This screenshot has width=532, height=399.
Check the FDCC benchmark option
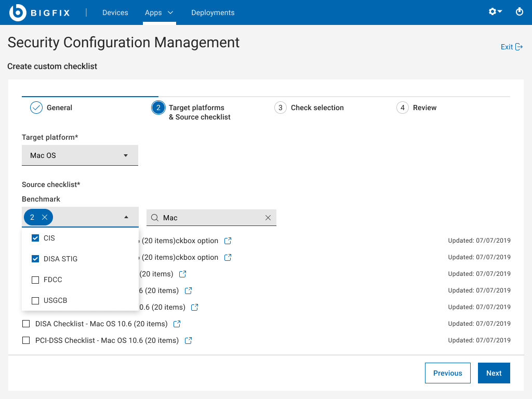tap(35, 280)
